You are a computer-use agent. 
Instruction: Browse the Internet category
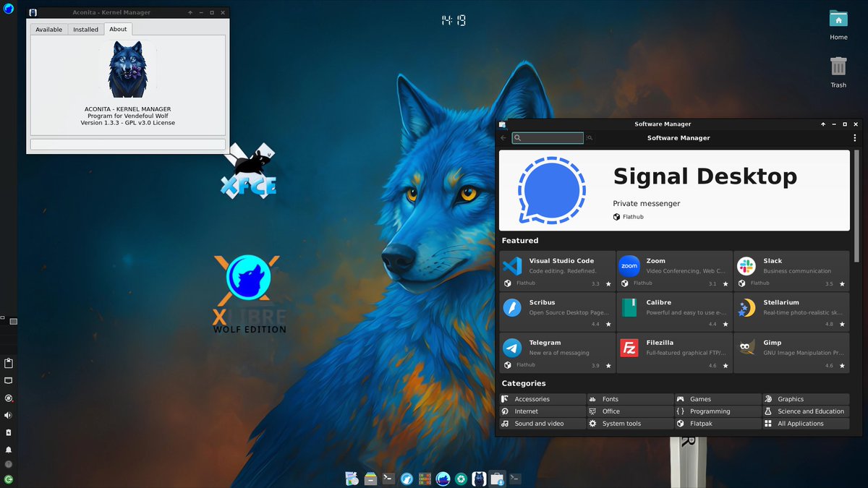point(542,411)
